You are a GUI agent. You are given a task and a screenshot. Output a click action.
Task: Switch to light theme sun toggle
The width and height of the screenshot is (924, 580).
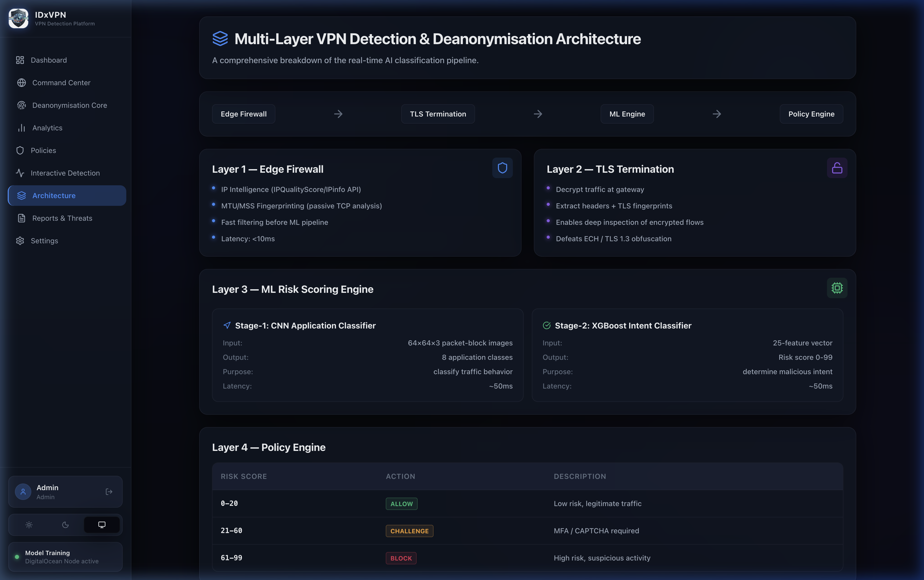click(x=29, y=525)
